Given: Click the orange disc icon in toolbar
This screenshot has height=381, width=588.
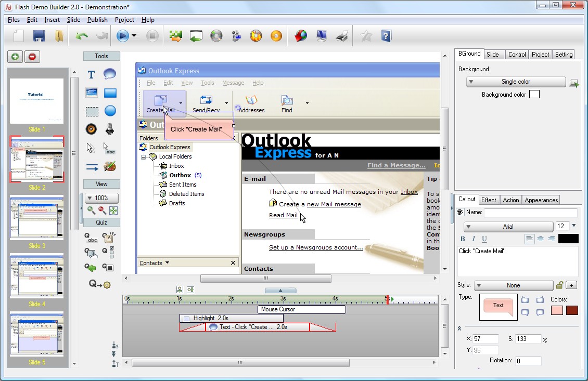Looking at the screenshot, I should pyautogui.click(x=276, y=36).
